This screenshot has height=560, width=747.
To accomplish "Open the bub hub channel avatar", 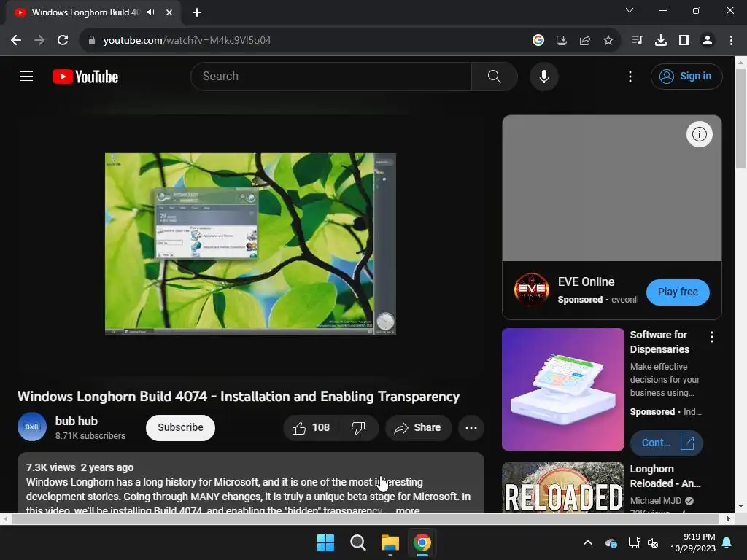I will coord(32,427).
